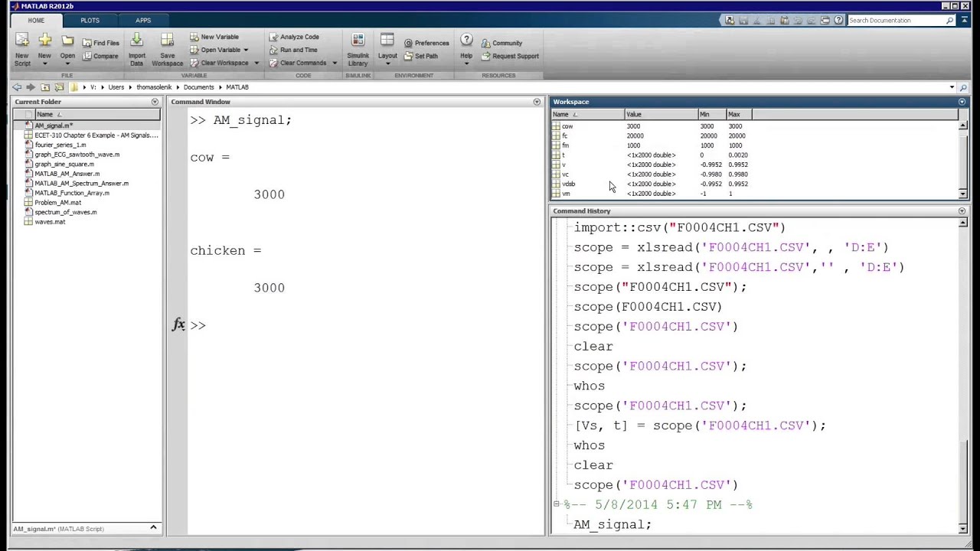Viewport: 980px width, 551px height.
Task: Click the Workspace scrollbar down arrow
Action: tap(963, 194)
